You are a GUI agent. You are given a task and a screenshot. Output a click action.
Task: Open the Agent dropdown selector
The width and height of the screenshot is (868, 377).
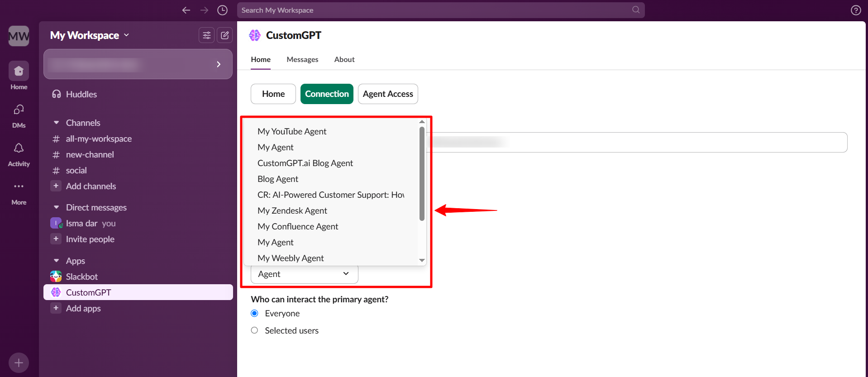[x=304, y=274]
